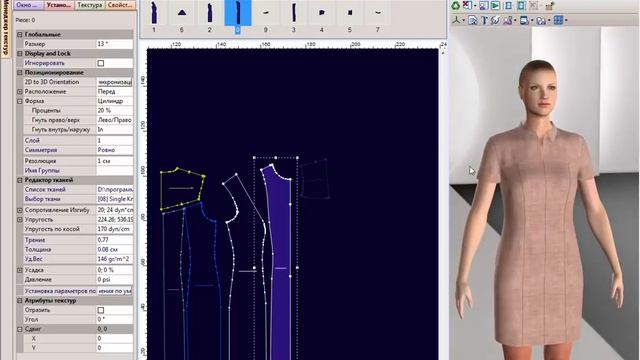
Task: Collapse the Глобальные section
Action: point(20,35)
